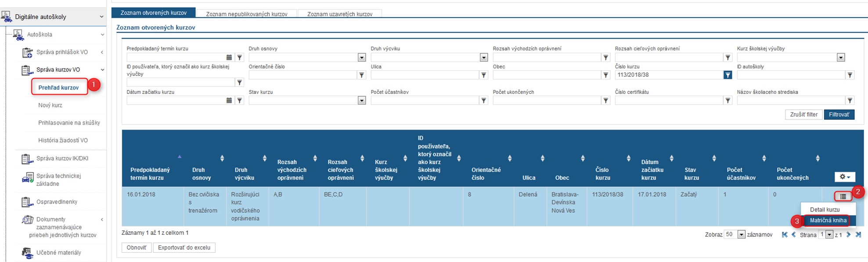Click the Filtrovať button
The width and height of the screenshot is (868, 262).
pos(839,115)
